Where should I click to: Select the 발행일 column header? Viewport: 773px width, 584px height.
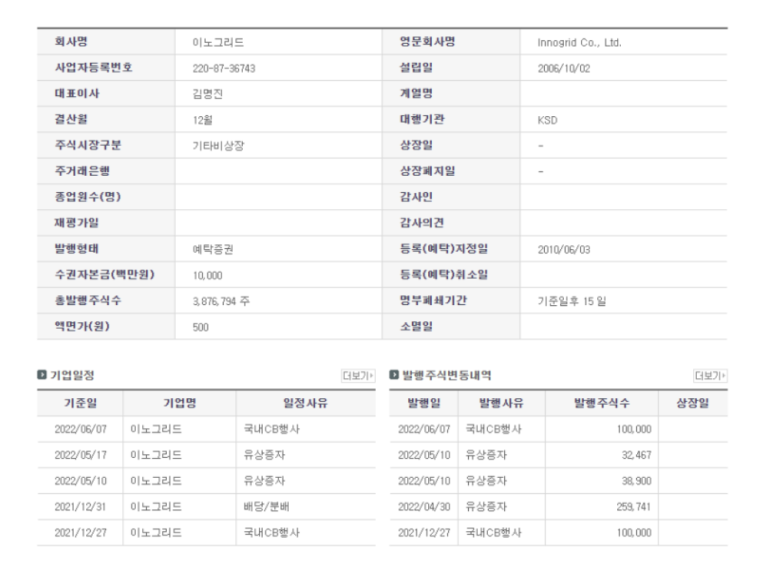(x=424, y=403)
